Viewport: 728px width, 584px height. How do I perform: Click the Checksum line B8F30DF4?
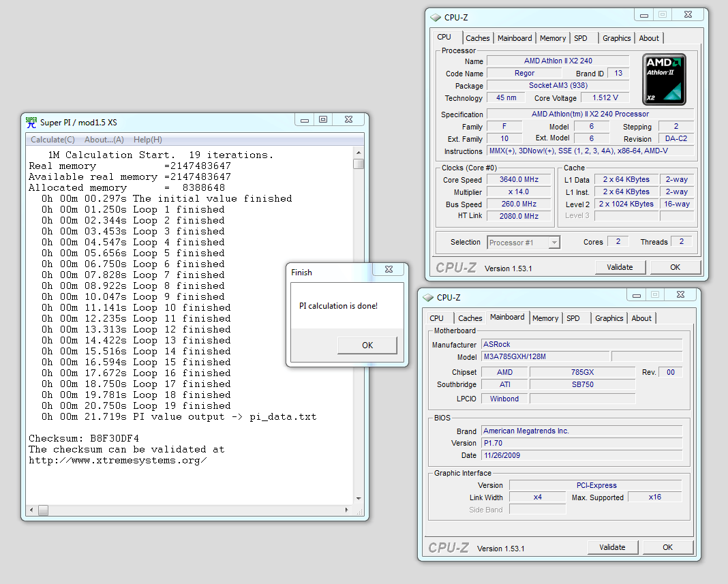pyautogui.click(x=84, y=439)
